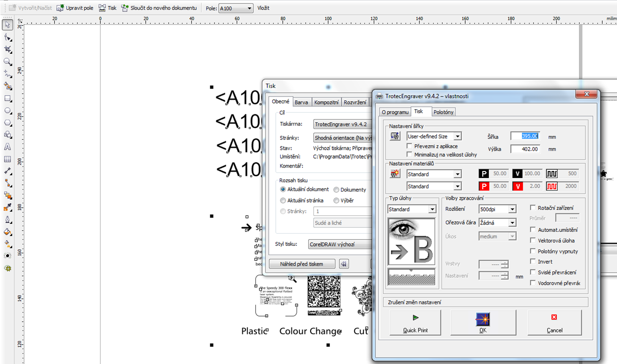The width and height of the screenshot is (617, 364).
Task: Tick the Invert checkbox
Action: point(533,262)
